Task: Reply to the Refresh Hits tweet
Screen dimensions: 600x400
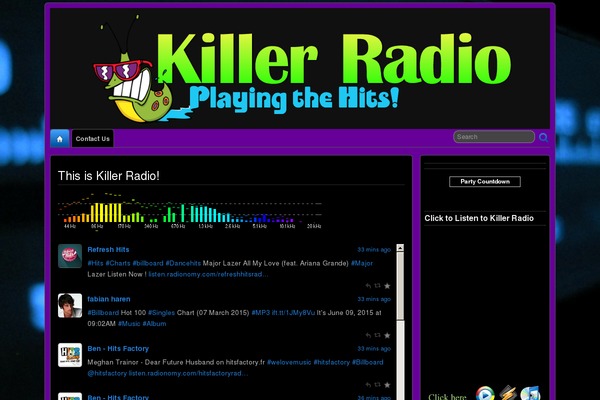Action: tap(368, 286)
